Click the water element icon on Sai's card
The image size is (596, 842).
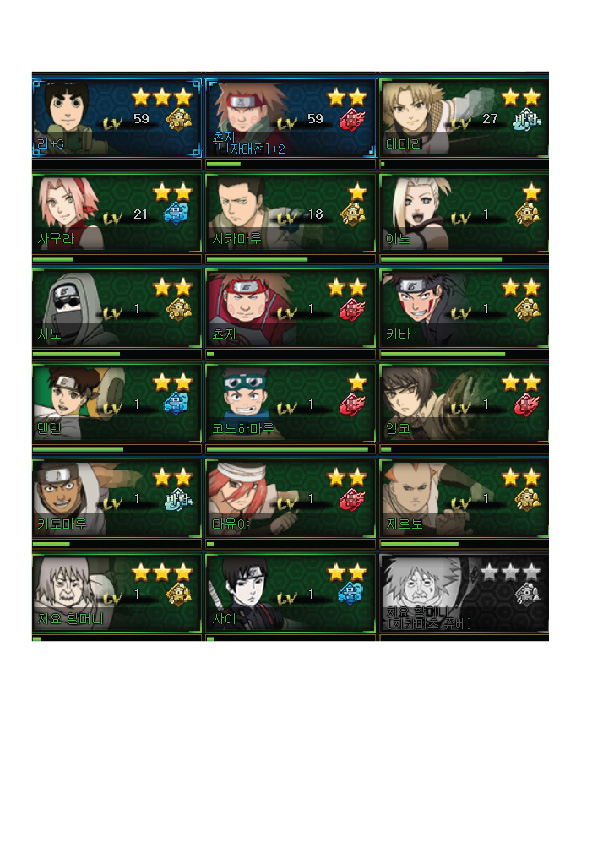tap(351, 593)
